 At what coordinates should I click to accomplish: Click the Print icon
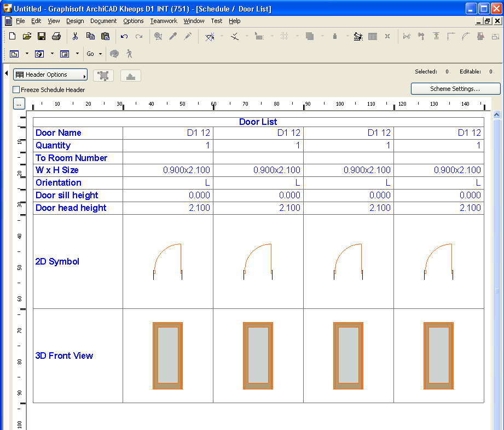(x=56, y=36)
